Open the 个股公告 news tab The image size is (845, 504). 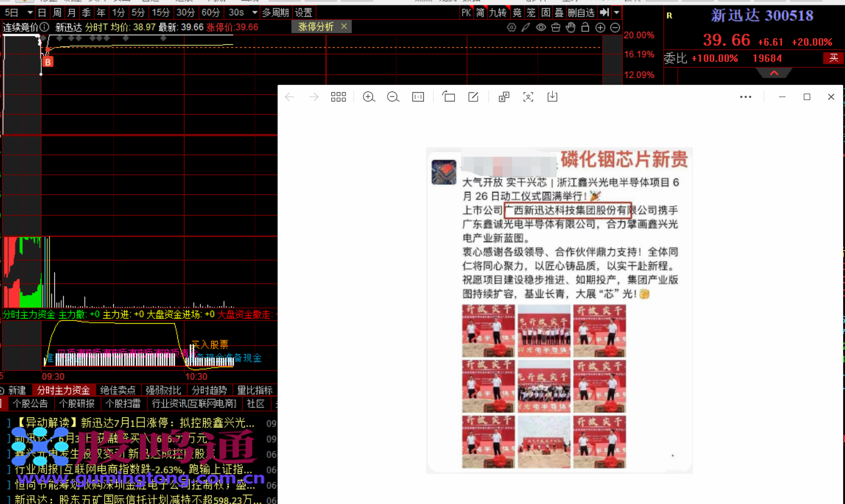30,403
